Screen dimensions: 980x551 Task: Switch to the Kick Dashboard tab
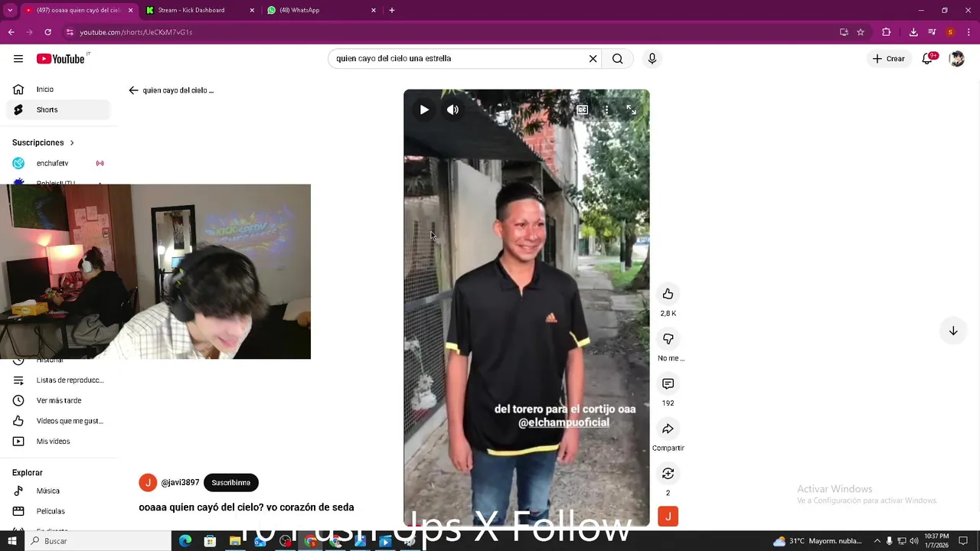click(201, 10)
